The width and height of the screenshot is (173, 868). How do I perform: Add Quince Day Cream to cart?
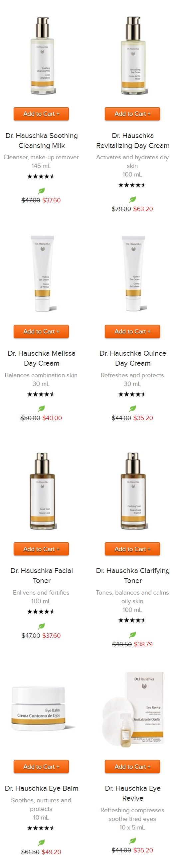tap(132, 331)
